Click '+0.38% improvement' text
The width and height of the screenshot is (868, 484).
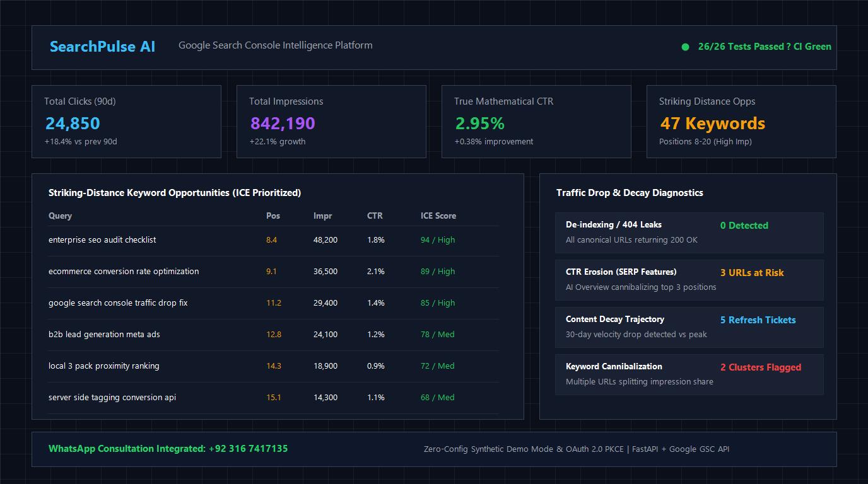point(494,142)
